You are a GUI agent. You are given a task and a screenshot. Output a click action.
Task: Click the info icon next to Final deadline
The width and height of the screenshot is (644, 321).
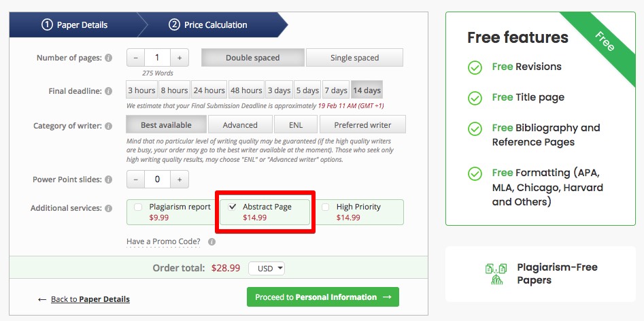[x=108, y=91]
